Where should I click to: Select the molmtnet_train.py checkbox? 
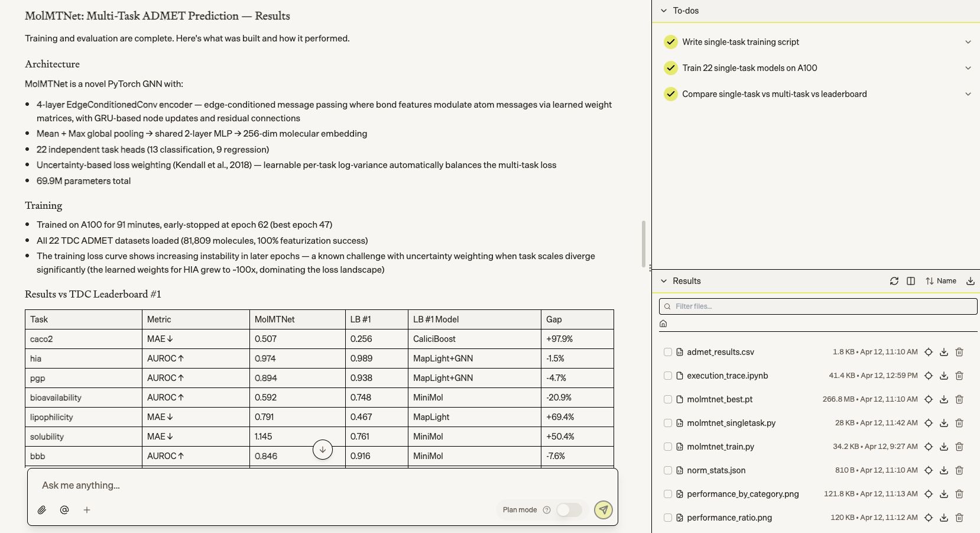(668, 447)
